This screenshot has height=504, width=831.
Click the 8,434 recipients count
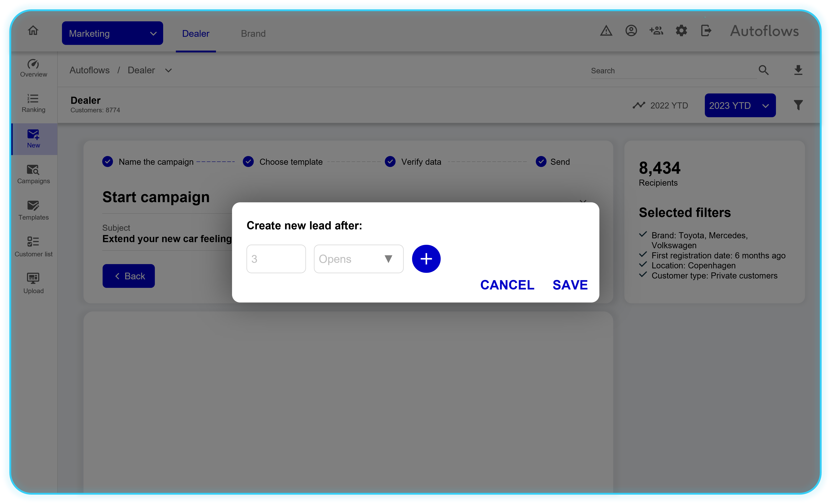(660, 168)
